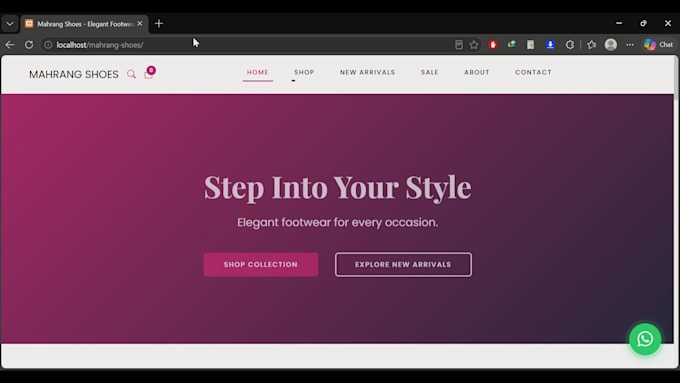
Task: Open the Shop menu item
Action: click(304, 72)
